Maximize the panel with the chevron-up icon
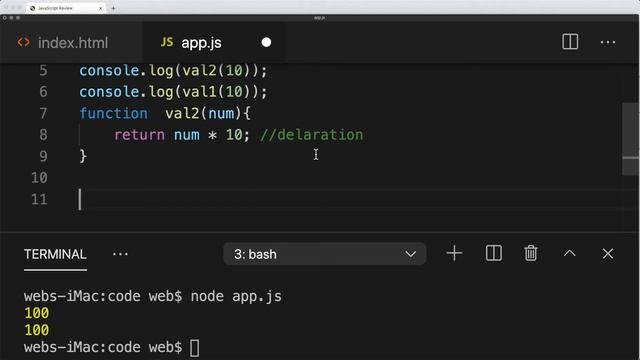 569,253
